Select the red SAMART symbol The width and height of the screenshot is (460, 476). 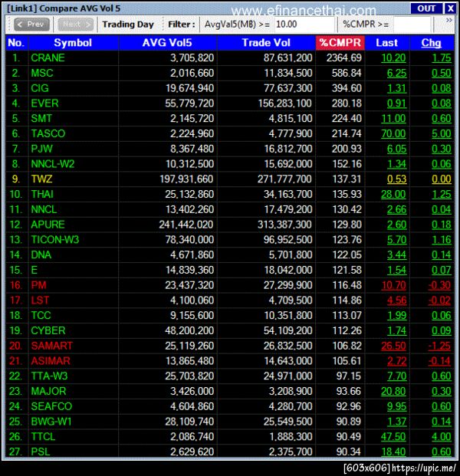pyautogui.click(x=51, y=346)
